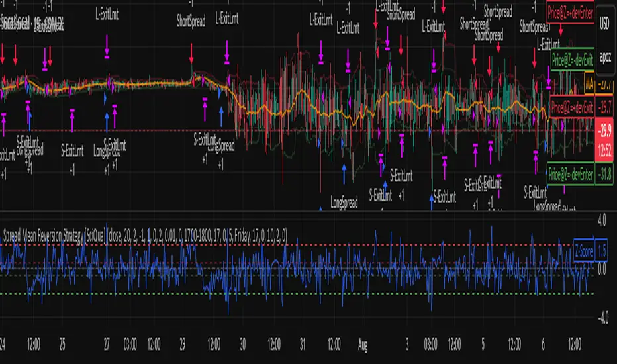Click the Aug label on time axis
Image resolution: width=617 pixels, height=364 pixels.
point(363,345)
